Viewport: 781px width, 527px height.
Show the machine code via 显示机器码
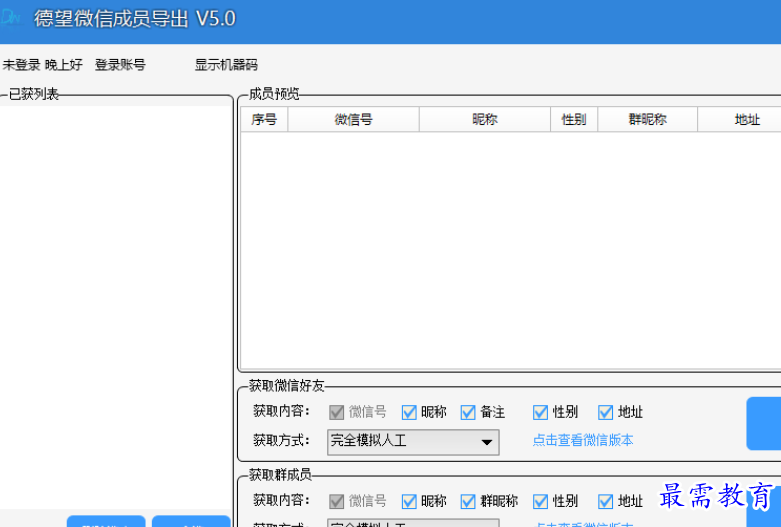pyautogui.click(x=226, y=65)
